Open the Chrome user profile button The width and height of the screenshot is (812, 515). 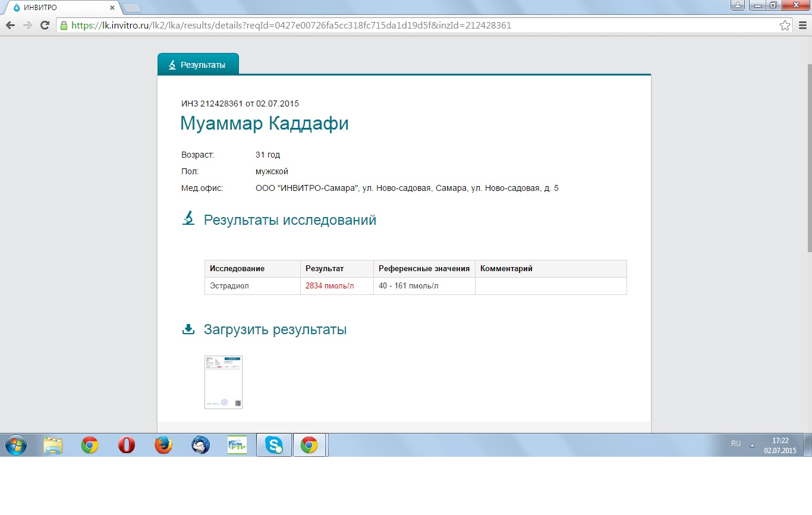[738, 5]
